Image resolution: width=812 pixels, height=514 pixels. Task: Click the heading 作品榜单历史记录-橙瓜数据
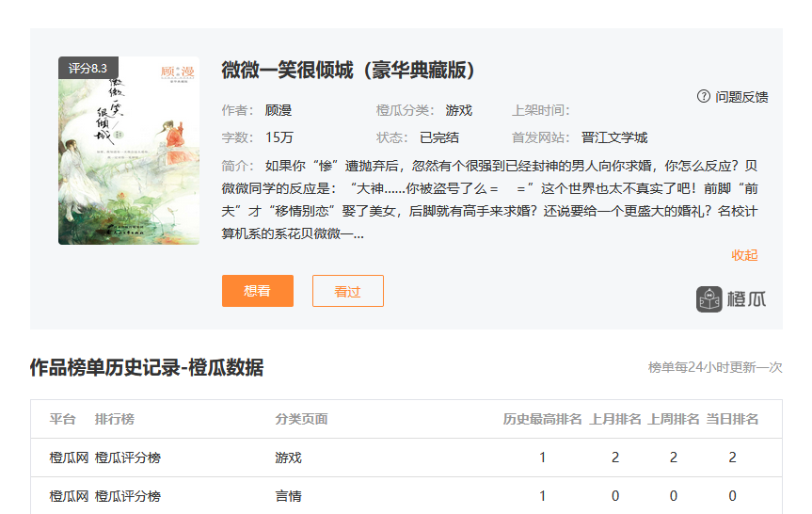pos(147,367)
